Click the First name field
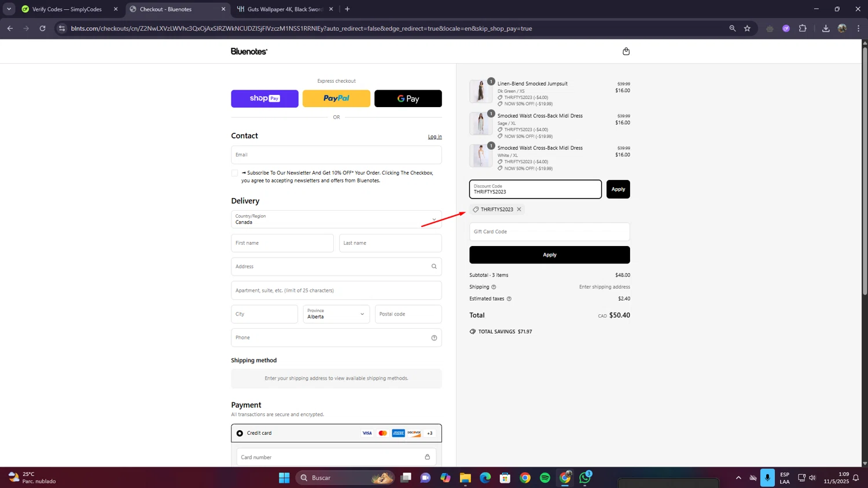 click(x=282, y=243)
